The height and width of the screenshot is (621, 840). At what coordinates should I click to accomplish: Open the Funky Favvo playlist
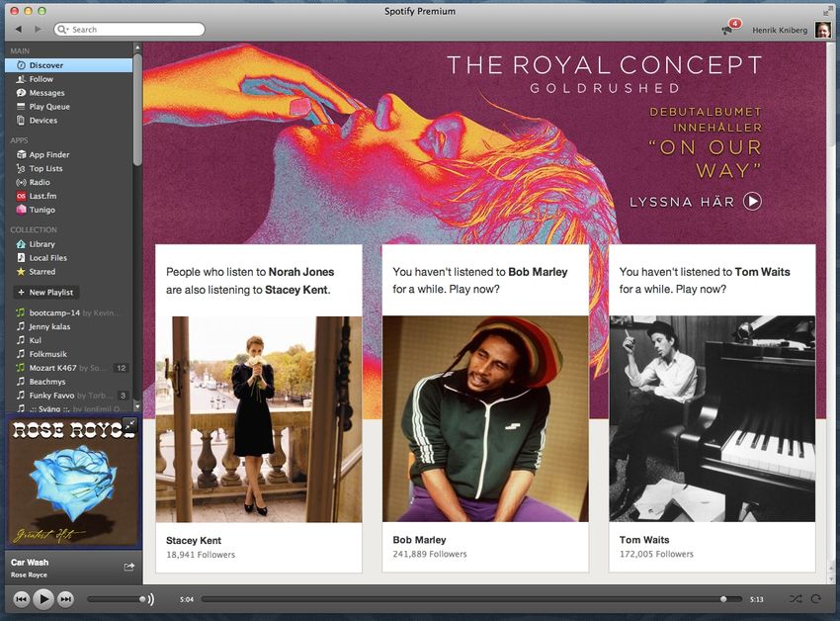[68, 396]
